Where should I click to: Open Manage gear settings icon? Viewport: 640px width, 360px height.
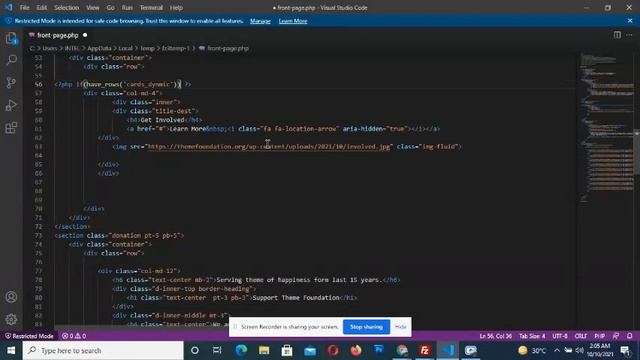(11, 319)
